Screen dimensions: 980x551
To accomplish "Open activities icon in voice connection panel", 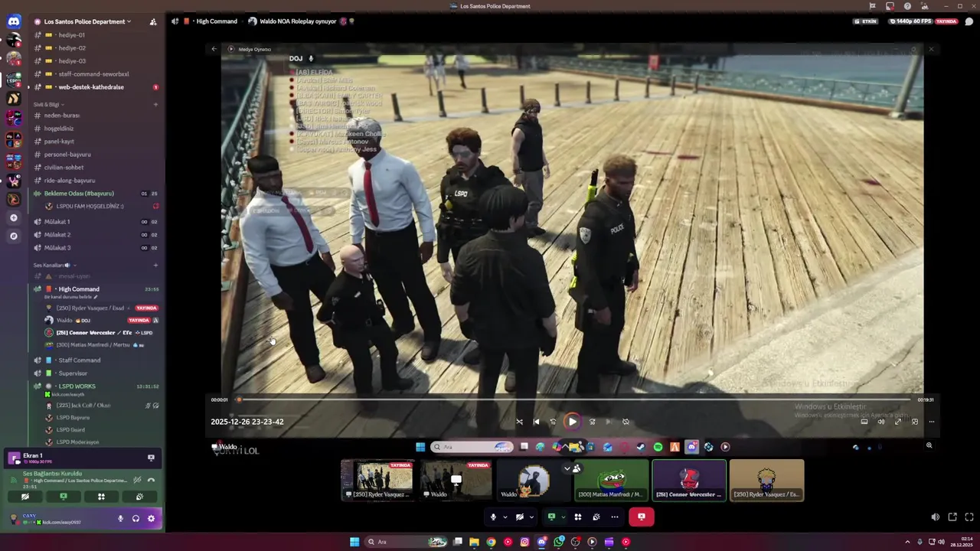I will click(101, 497).
